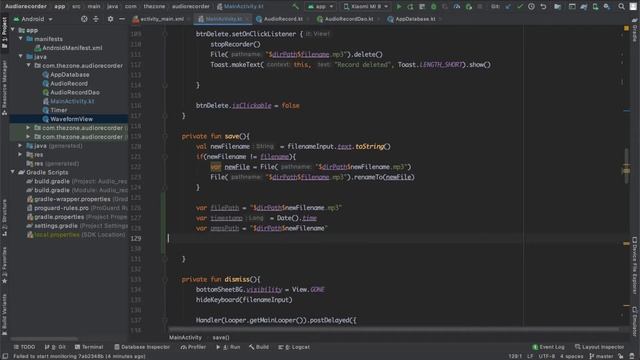The width and height of the screenshot is (640, 360).
Task: Click the project panel horizontal scrollbar
Action: coord(44,338)
